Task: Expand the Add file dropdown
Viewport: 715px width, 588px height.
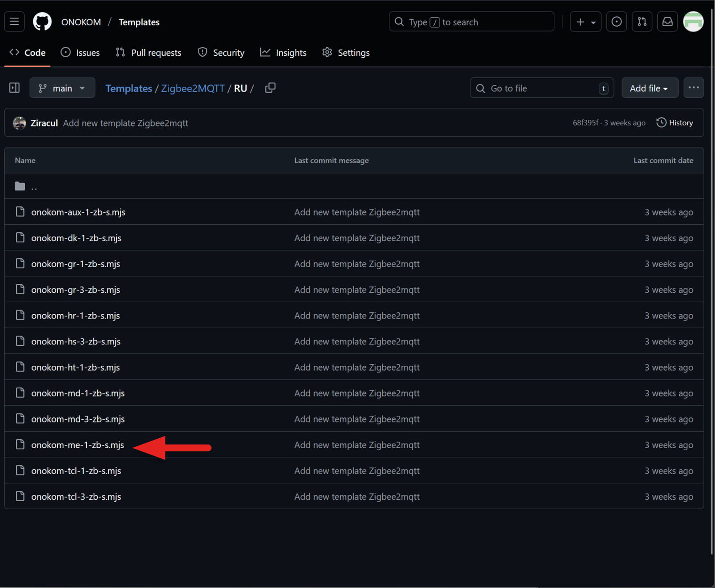Action: (x=649, y=88)
